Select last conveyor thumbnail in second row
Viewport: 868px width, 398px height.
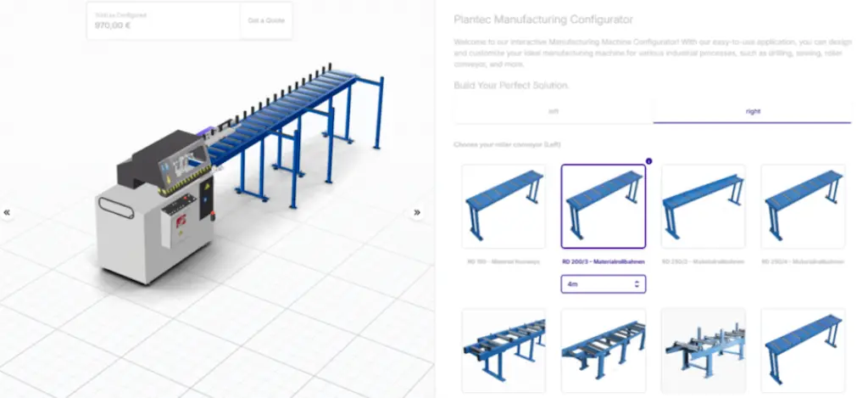point(803,350)
